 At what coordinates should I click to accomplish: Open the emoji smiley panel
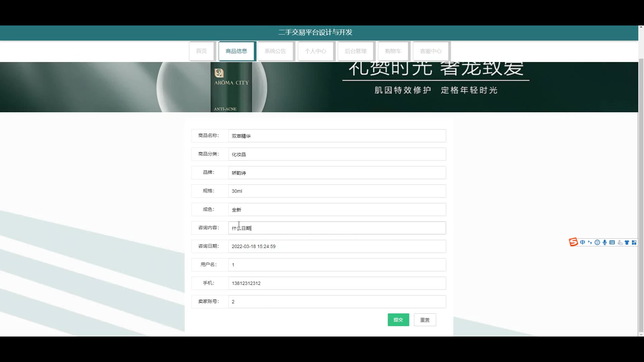[x=597, y=242]
